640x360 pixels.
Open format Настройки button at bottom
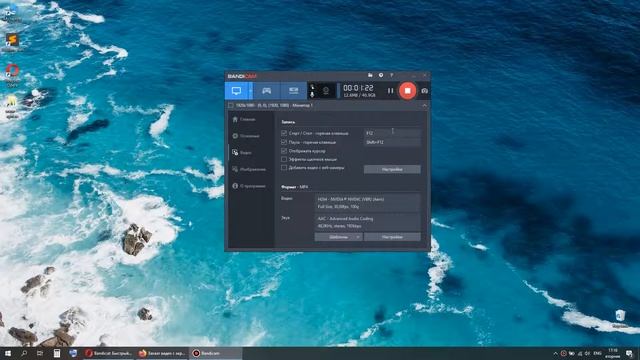tap(392, 237)
